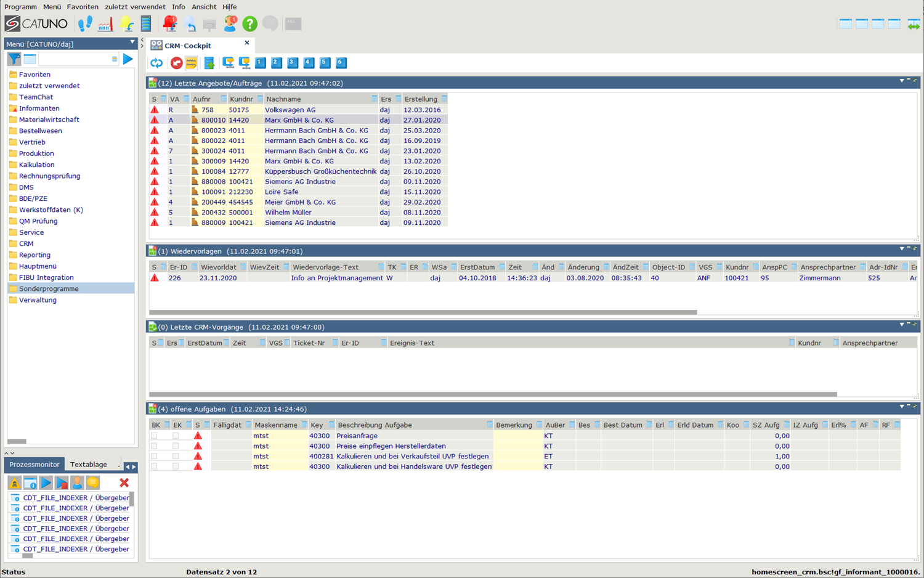The image size is (924, 578).
Task: Click the red alarm bell notification icon
Action: (x=169, y=24)
